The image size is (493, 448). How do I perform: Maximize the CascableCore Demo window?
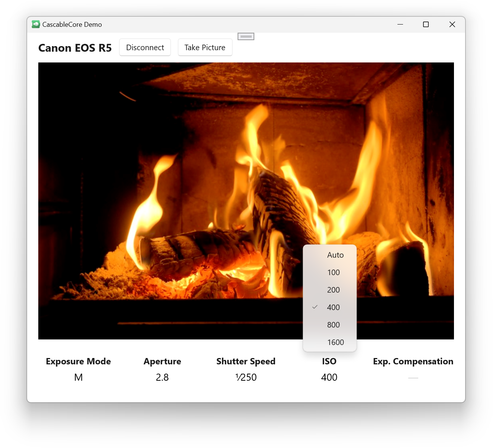(426, 25)
